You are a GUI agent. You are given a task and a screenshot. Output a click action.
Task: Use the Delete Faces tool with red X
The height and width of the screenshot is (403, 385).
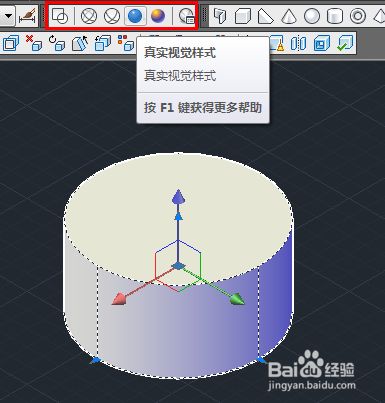click(x=34, y=43)
